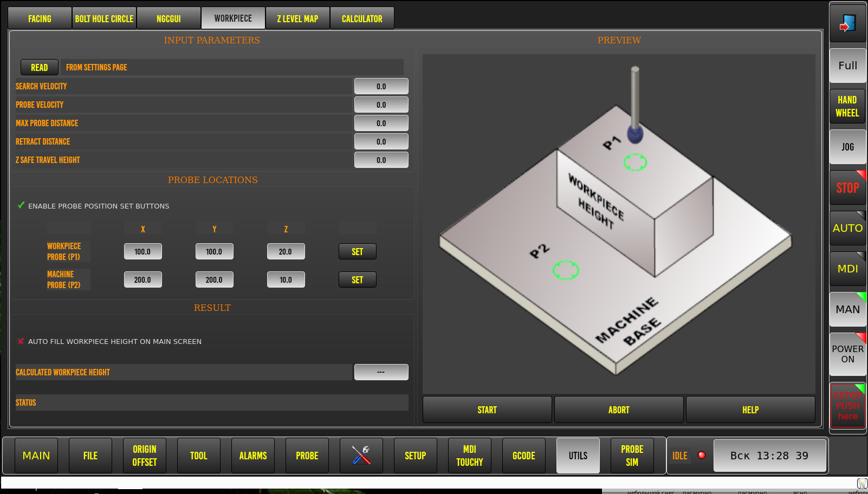Click the MAX PROBE DISTANCE value field

pyautogui.click(x=381, y=123)
